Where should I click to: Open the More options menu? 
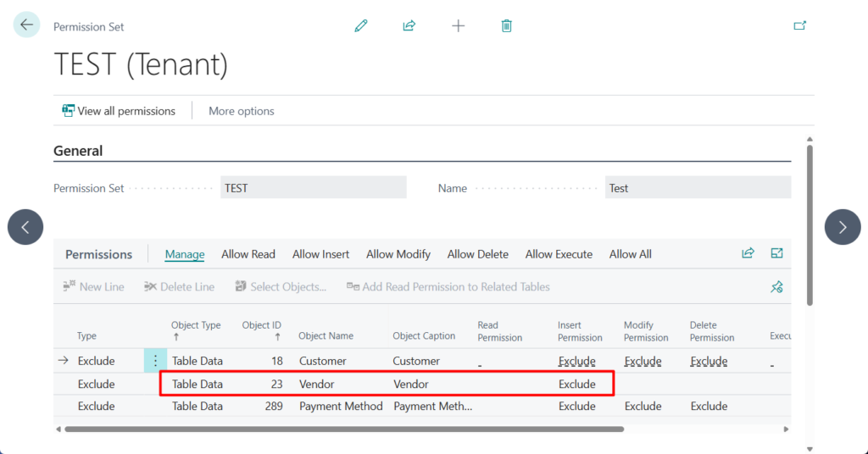click(242, 111)
